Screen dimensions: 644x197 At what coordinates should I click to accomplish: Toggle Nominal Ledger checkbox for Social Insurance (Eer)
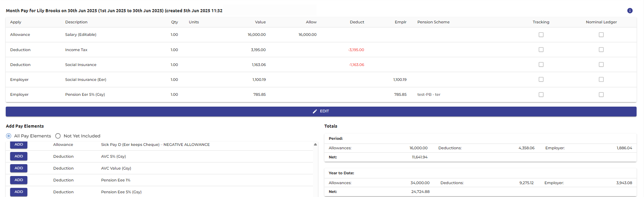(x=601, y=80)
